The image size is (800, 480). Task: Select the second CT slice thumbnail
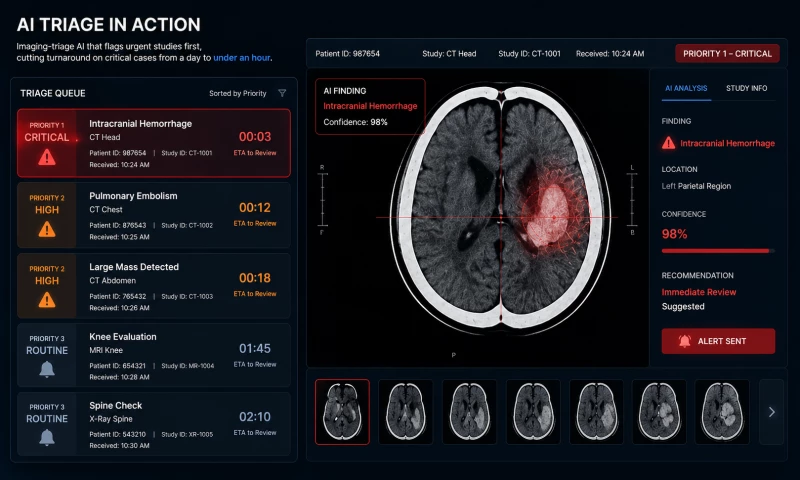point(406,412)
